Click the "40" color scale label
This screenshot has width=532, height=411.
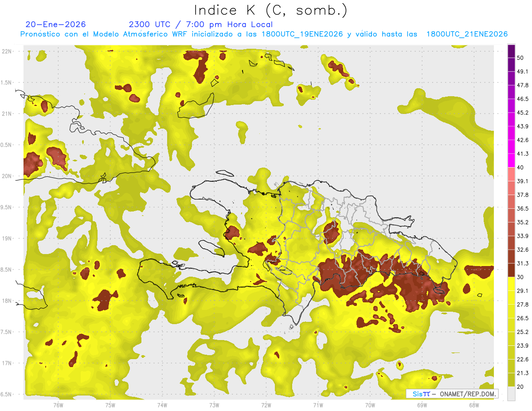click(521, 167)
